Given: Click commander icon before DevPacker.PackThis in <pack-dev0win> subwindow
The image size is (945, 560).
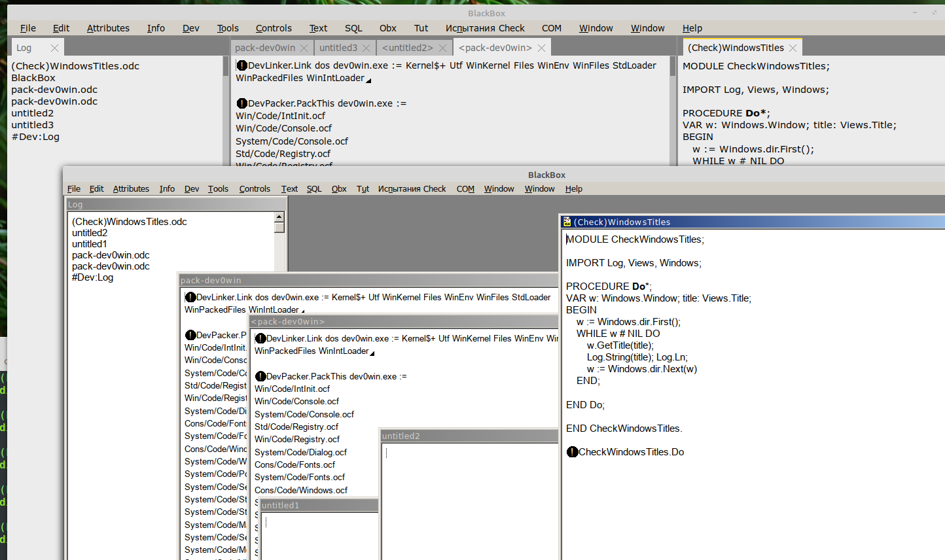Looking at the screenshot, I should coord(260,376).
